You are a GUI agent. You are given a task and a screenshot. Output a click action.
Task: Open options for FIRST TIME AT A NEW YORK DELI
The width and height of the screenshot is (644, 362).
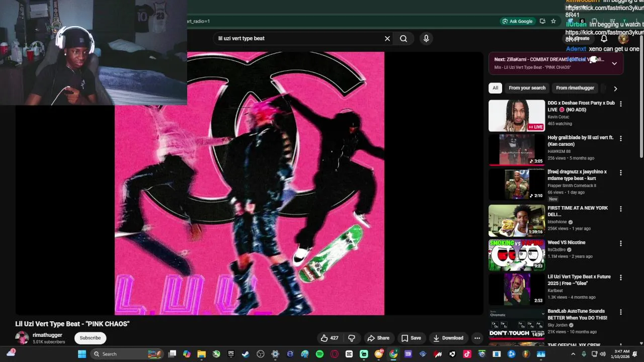tap(620, 209)
